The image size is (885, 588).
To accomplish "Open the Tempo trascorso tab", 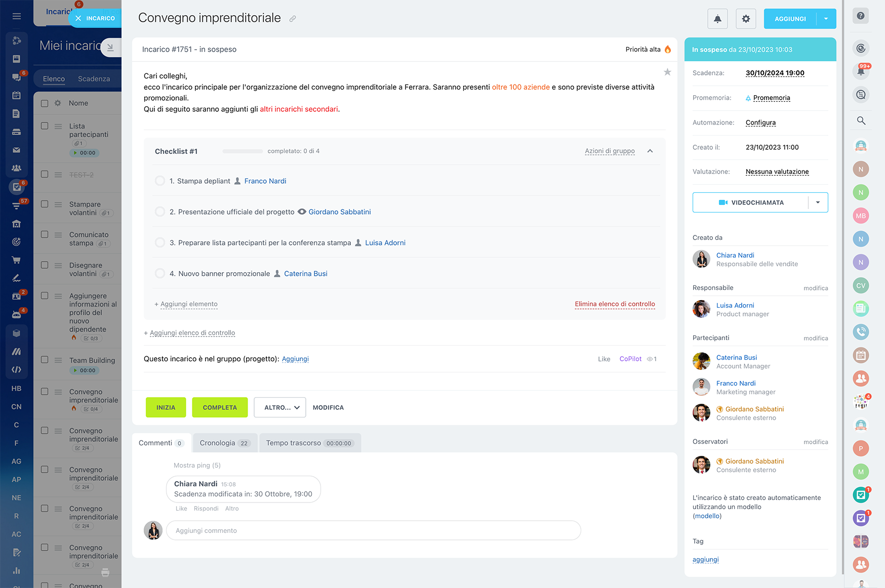I will pyautogui.click(x=309, y=443).
